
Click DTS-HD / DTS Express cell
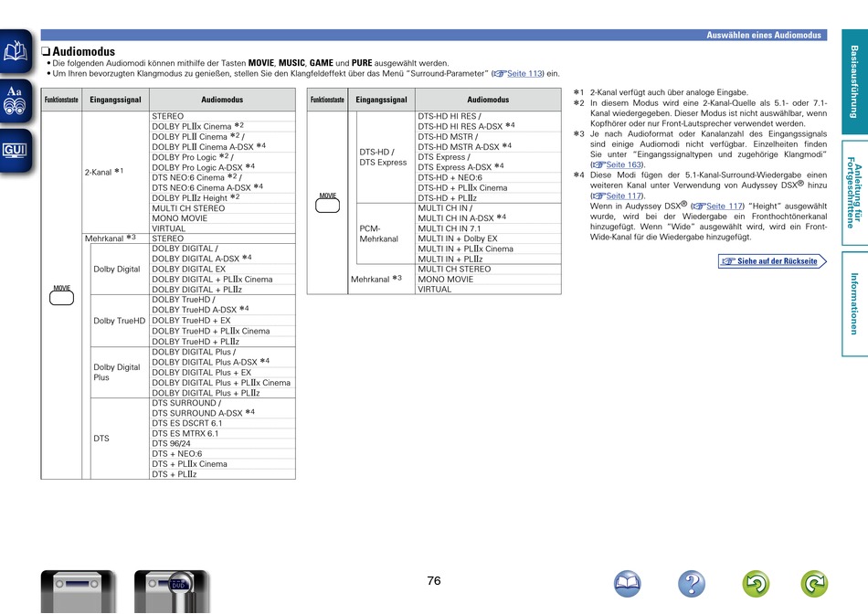coord(386,157)
